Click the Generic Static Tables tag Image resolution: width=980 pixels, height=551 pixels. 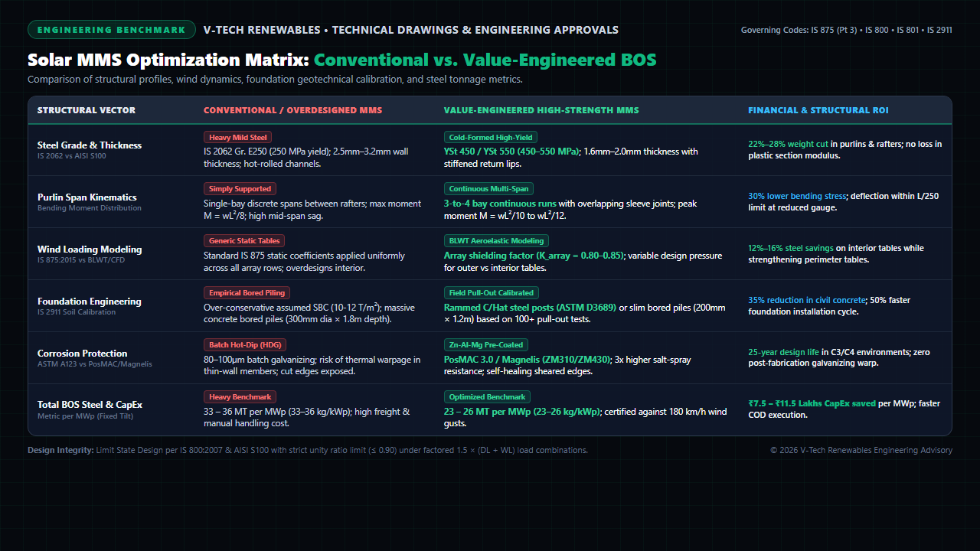245,241
